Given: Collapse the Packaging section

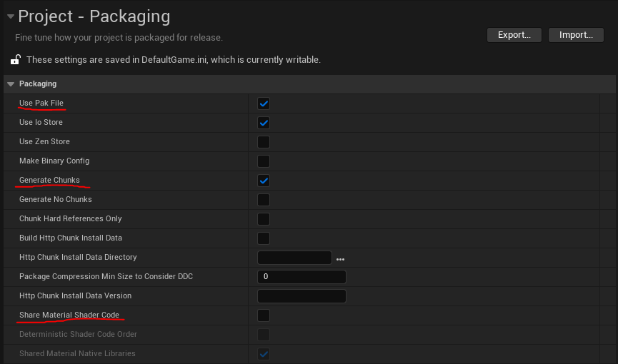Looking at the screenshot, I should (x=11, y=84).
